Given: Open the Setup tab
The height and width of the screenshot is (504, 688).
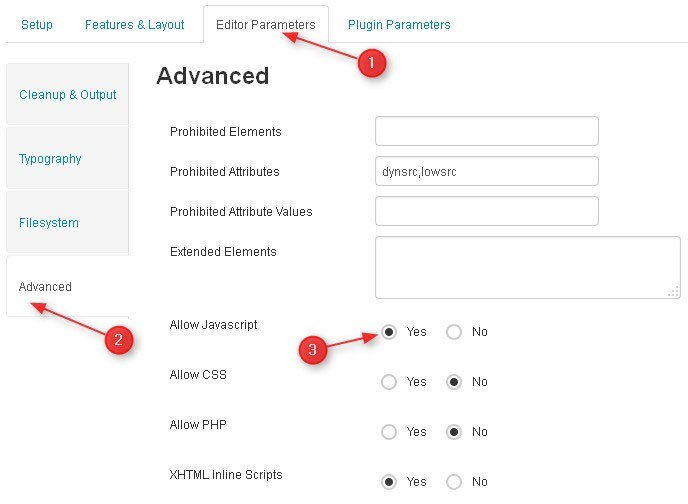Looking at the screenshot, I should click(x=37, y=25).
